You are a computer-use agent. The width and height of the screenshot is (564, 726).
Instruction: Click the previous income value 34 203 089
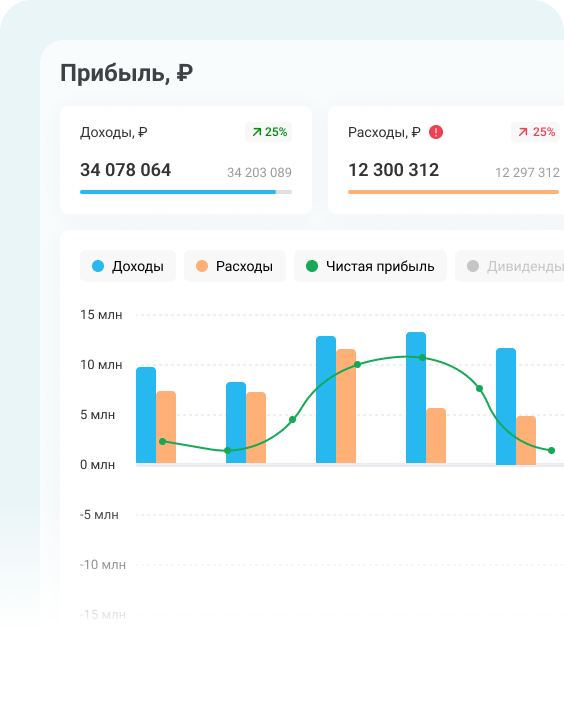(x=259, y=173)
